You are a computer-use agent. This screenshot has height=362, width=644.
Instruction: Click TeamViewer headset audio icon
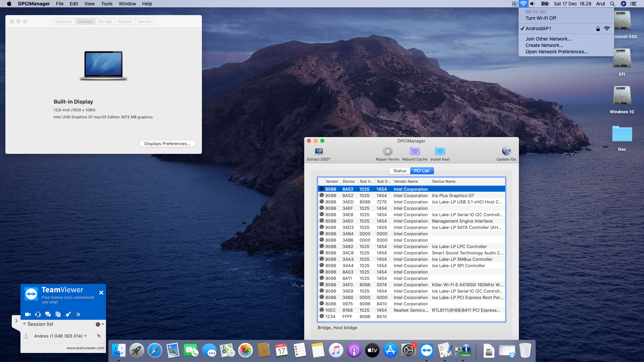coord(38,314)
